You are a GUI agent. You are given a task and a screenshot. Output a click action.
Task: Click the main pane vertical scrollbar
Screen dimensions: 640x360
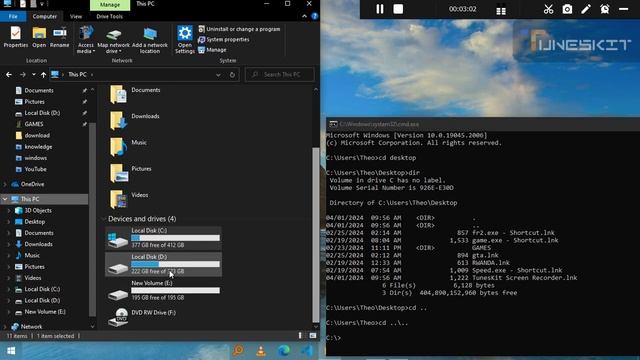coord(316,235)
